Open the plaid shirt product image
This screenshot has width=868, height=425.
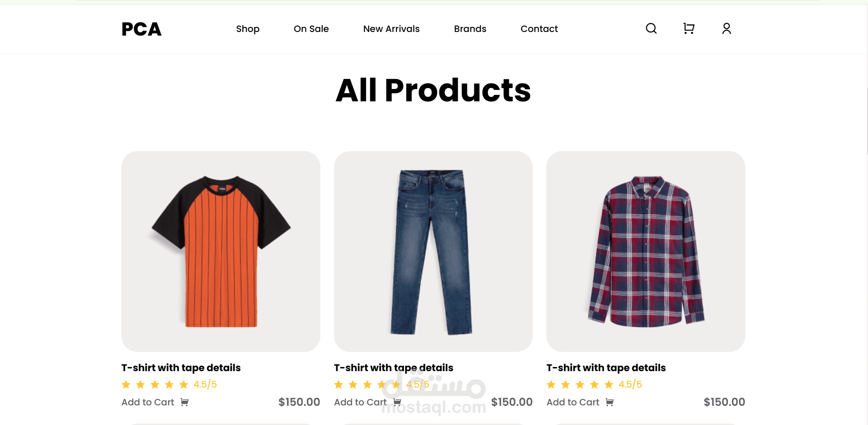pyautogui.click(x=646, y=251)
